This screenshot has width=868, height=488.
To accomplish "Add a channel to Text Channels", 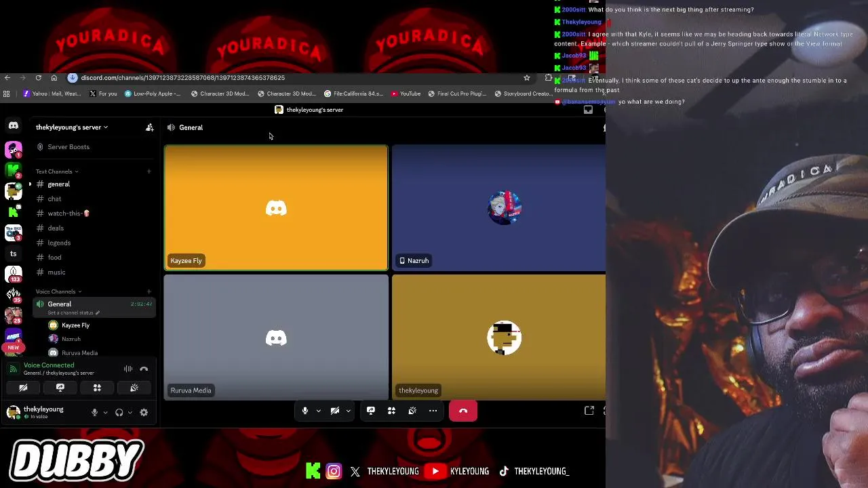I will pyautogui.click(x=149, y=171).
